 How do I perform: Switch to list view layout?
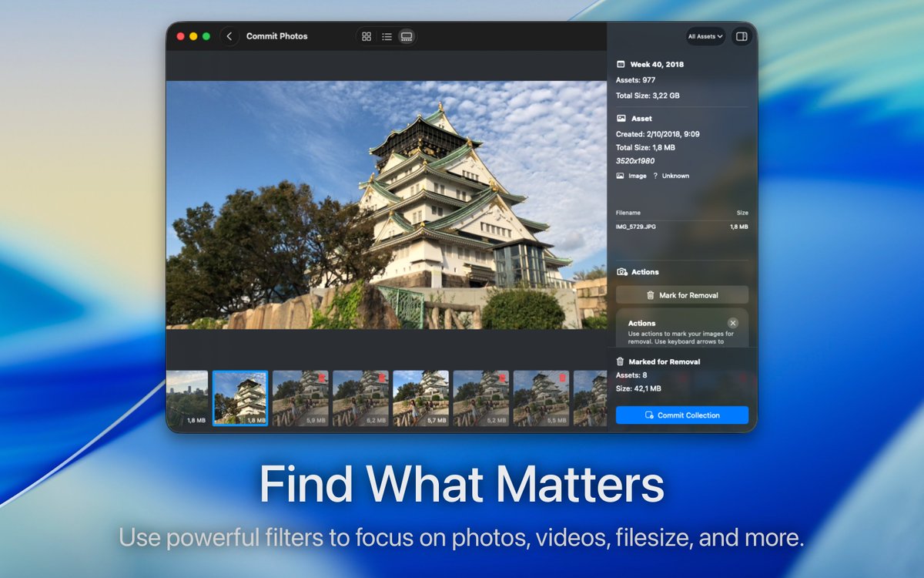(x=387, y=36)
